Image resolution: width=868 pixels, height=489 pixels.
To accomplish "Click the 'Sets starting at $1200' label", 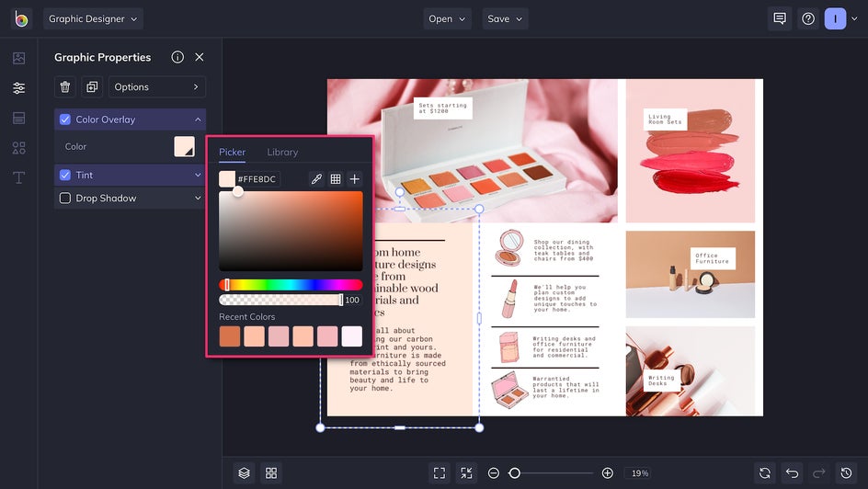I will pyautogui.click(x=442, y=108).
